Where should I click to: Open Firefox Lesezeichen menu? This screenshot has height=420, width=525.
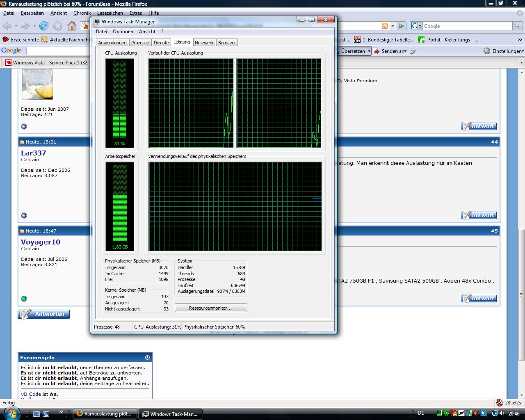110,13
